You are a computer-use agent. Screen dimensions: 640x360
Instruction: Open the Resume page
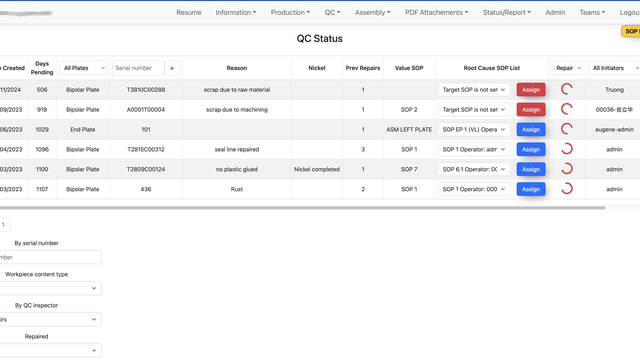pyautogui.click(x=189, y=13)
